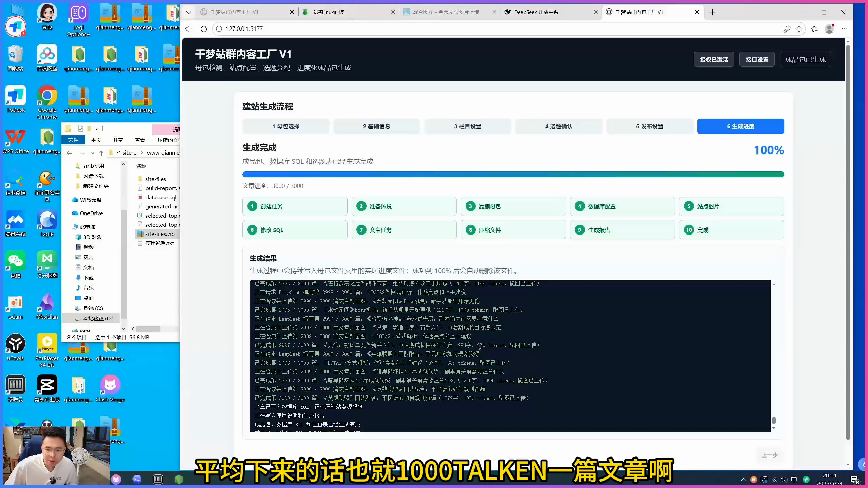Launch PotPlayer 64 bit shortcut

tap(47, 350)
